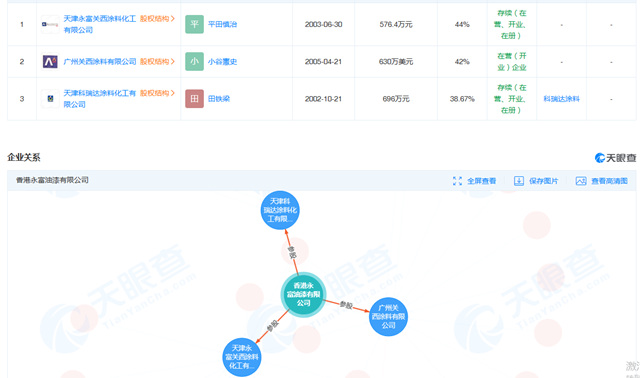Click the 企业关系 section heading
Viewport: 640px width, 378px height.
coord(24,158)
